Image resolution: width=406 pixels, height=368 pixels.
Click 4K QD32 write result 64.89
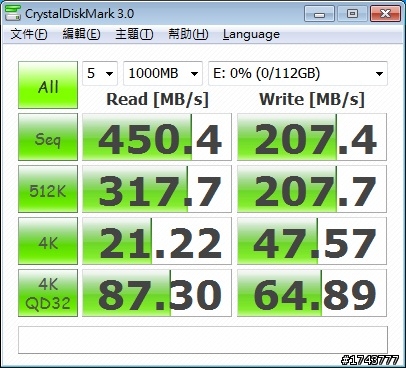[312, 293]
